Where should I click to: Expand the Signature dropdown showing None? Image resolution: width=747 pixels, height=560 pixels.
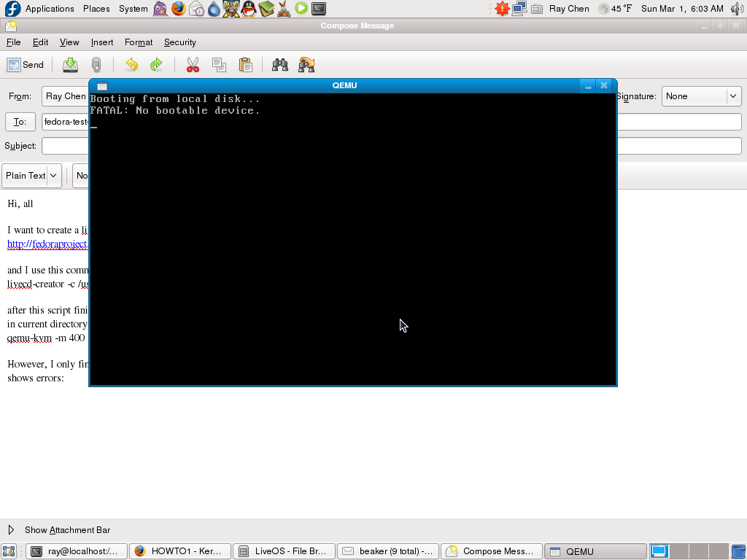click(x=701, y=96)
